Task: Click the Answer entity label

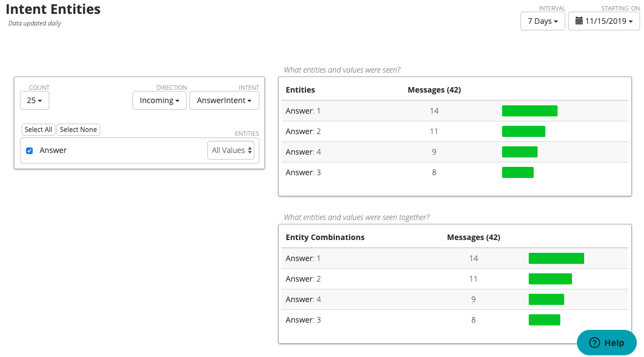Action: click(53, 150)
